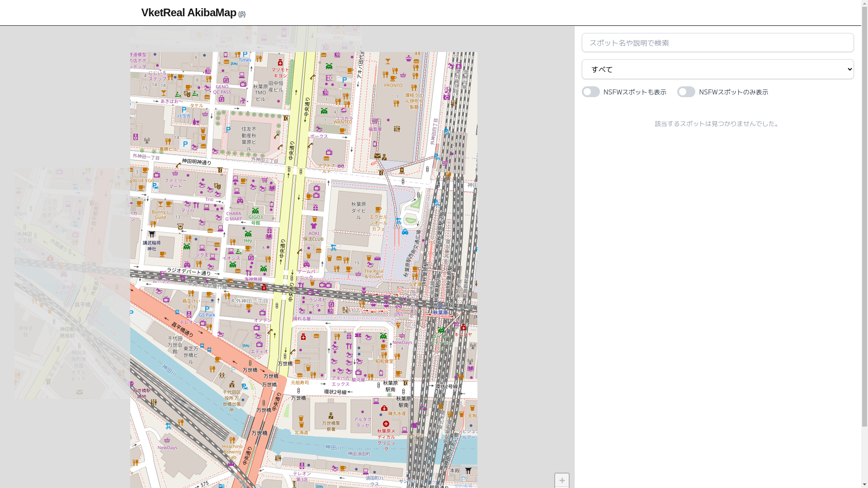The width and height of the screenshot is (868, 488).
Task: Click the Bunny's Guild label
Action: coord(160,214)
